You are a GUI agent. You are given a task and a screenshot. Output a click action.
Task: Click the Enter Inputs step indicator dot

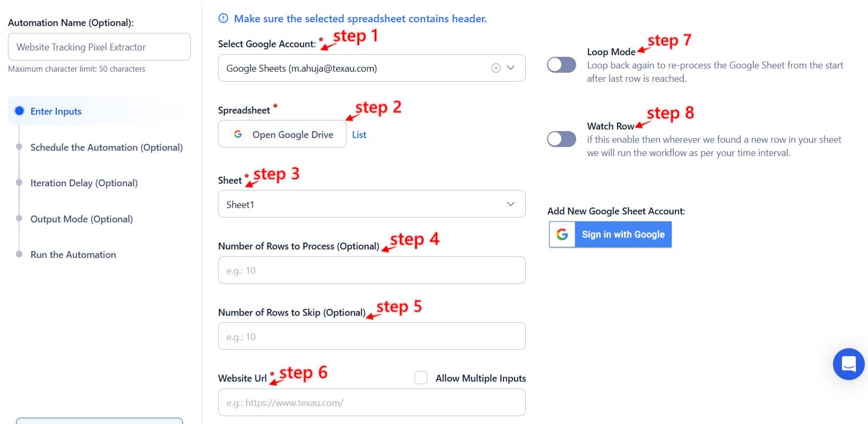[20, 111]
